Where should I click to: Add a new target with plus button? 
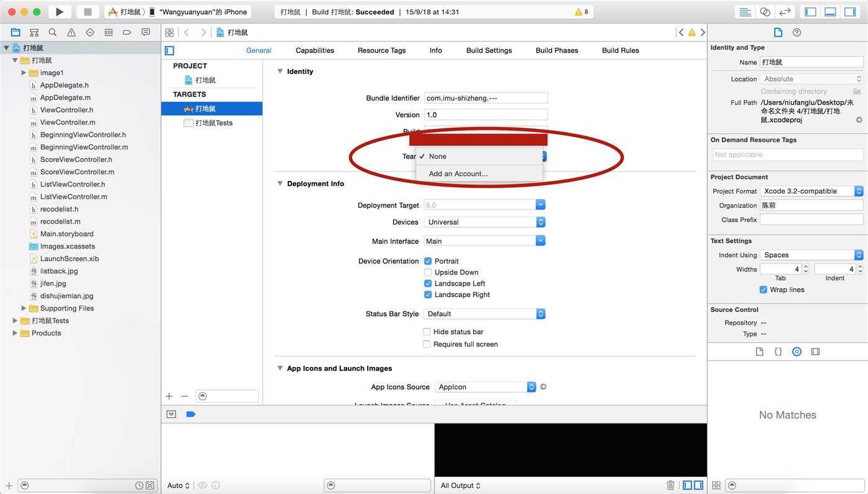[x=169, y=396]
